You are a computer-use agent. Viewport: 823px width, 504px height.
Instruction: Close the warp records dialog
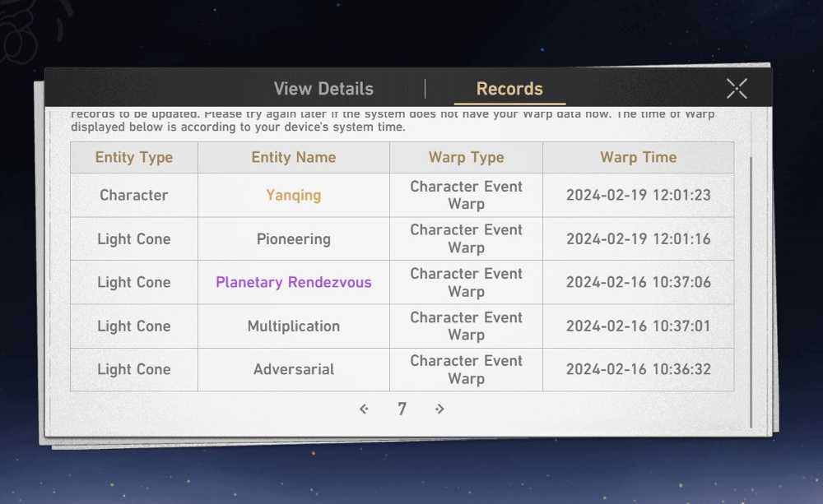click(737, 89)
